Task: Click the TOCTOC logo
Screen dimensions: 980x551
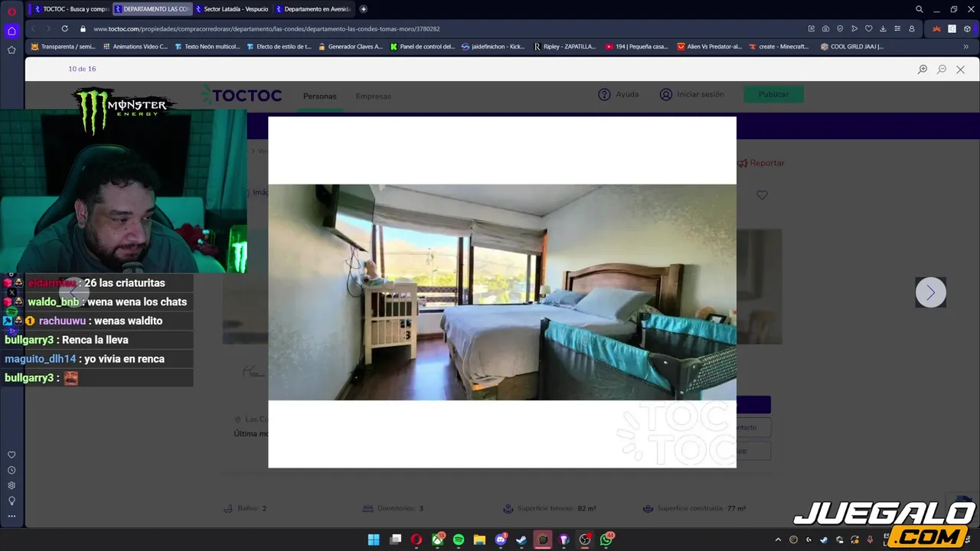Action: [241, 96]
